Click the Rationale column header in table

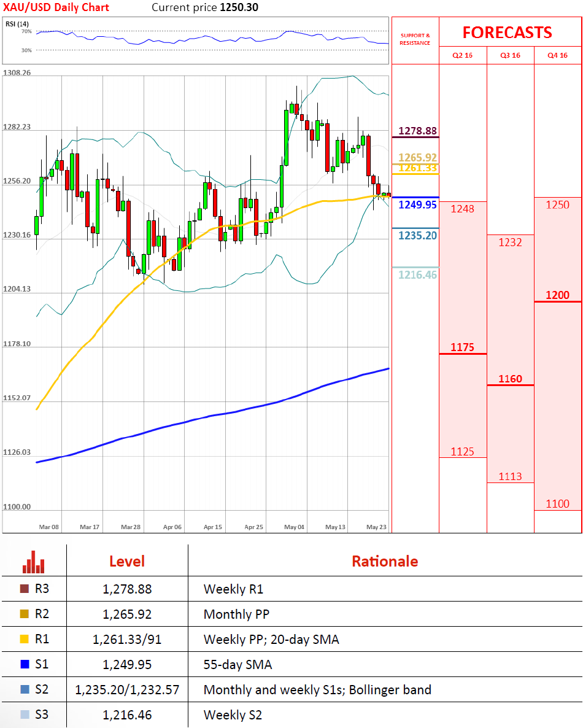(x=385, y=561)
